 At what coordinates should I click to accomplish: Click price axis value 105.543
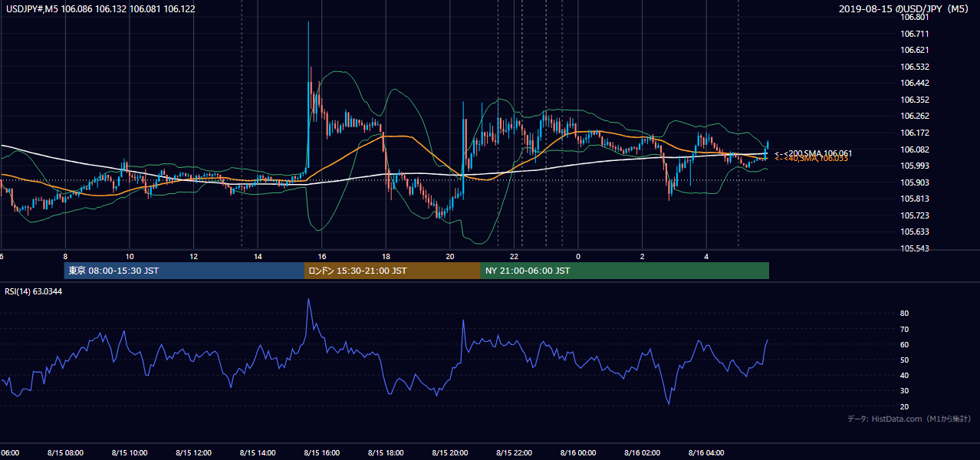[x=916, y=248]
